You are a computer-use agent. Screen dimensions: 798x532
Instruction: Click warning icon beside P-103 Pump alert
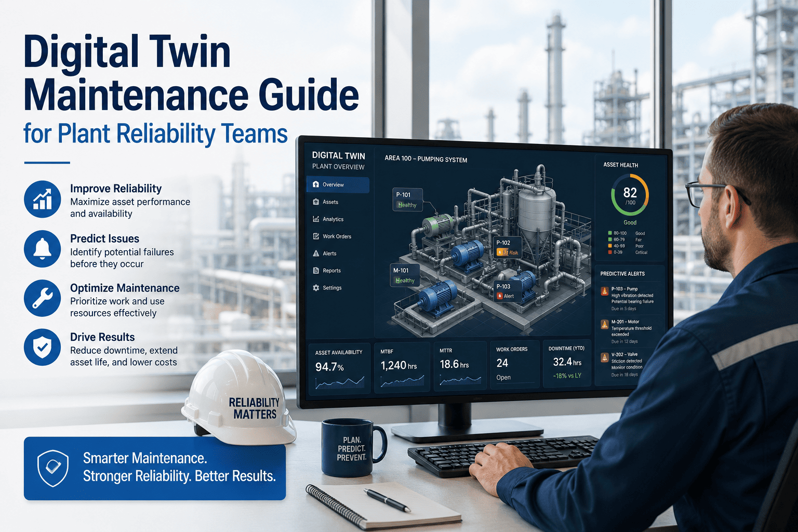pos(604,291)
